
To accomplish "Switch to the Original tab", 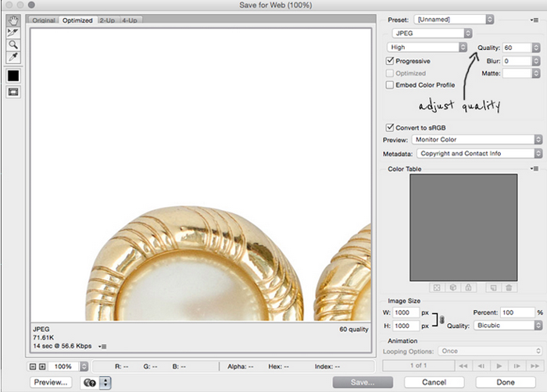I will click(44, 20).
